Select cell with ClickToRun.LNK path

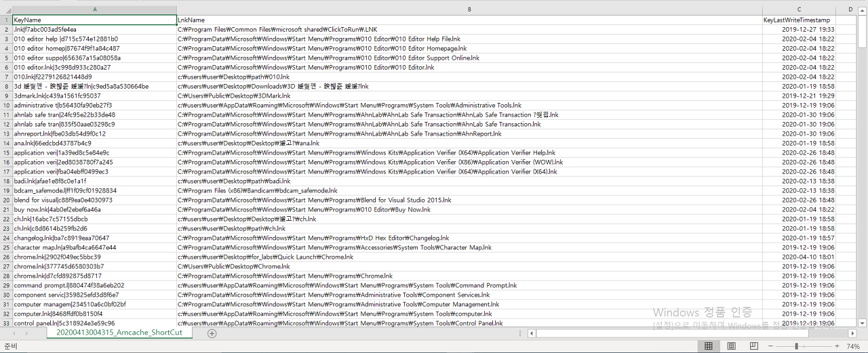[x=469, y=30]
